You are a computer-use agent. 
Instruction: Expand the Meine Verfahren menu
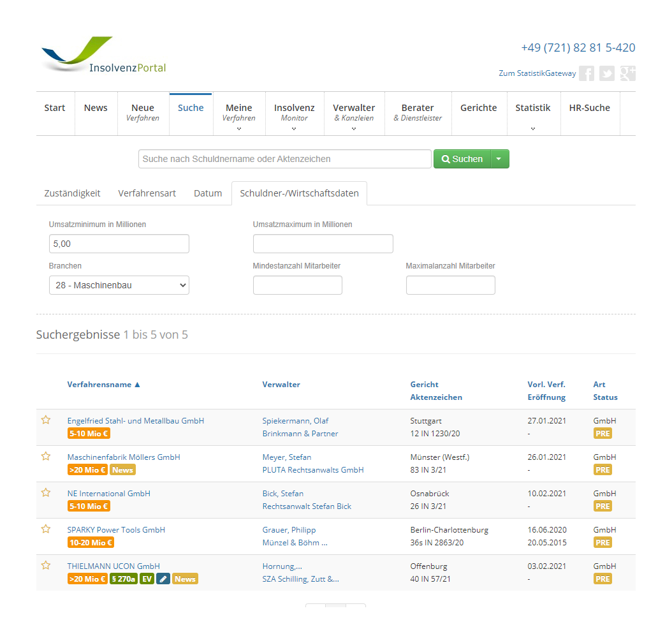point(238,115)
